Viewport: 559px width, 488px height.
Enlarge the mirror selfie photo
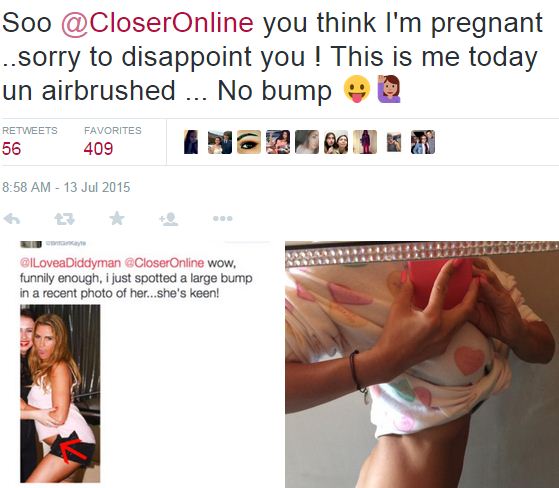(x=422, y=364)
